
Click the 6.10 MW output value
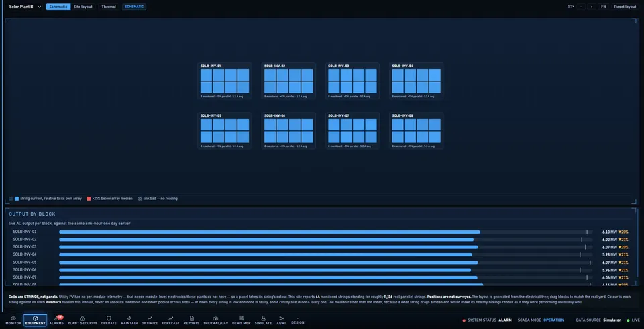point(610,232)
